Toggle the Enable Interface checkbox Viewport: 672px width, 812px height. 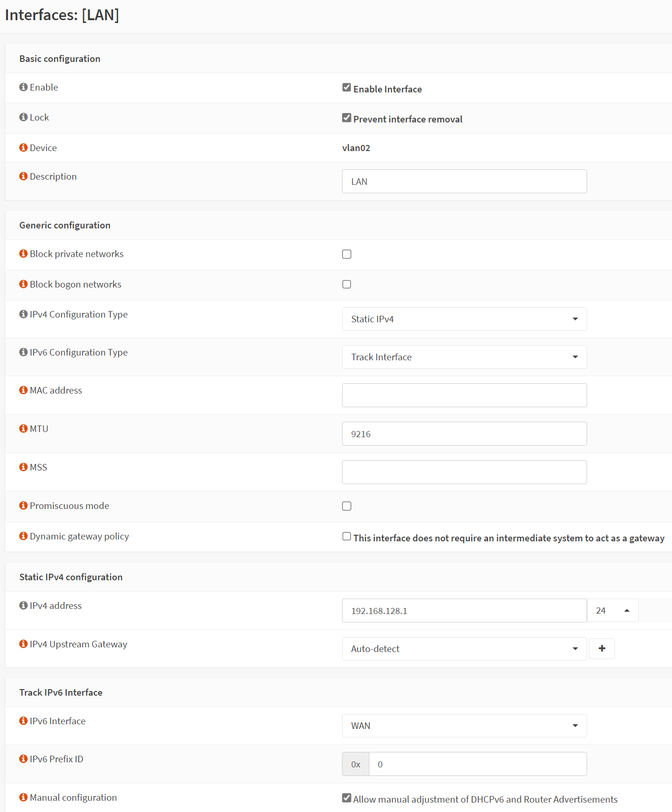347,87
